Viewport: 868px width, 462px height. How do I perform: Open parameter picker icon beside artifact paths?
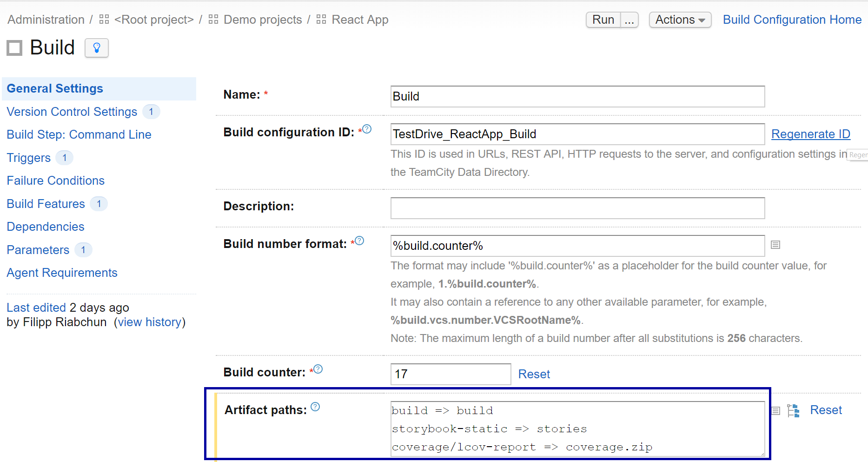775,410
